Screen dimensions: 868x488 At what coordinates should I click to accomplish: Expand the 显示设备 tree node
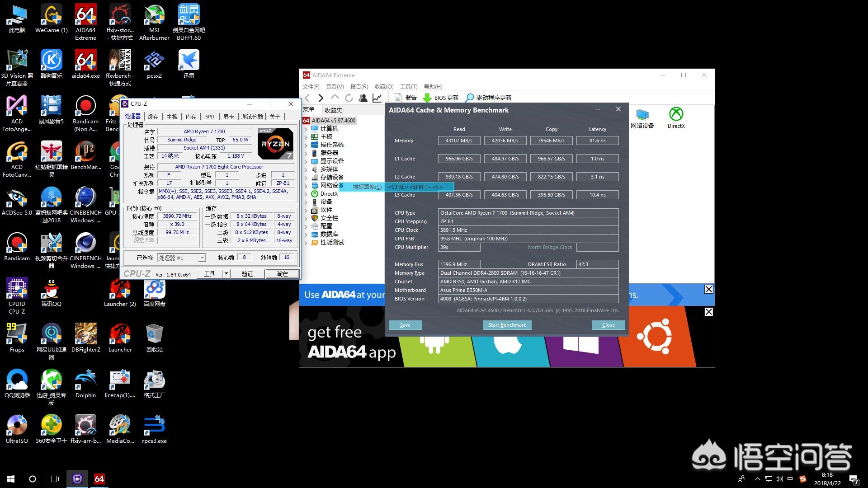(x=306, y=161)
